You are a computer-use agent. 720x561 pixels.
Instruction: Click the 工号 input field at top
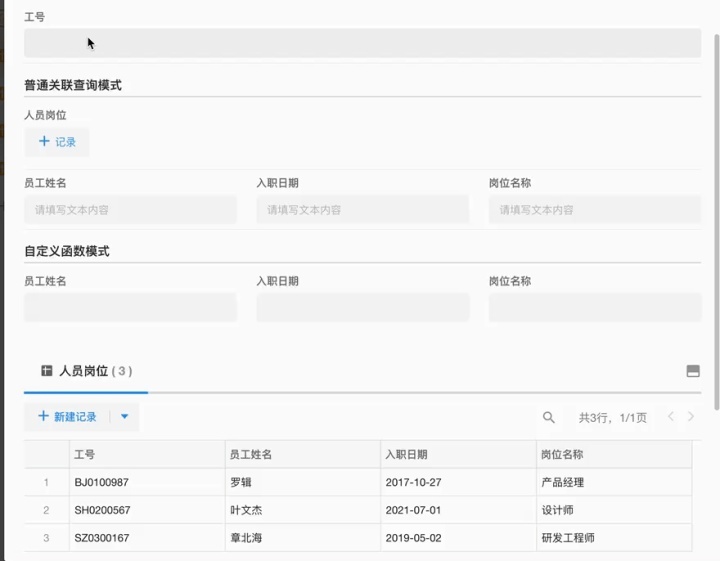[362, 43]
